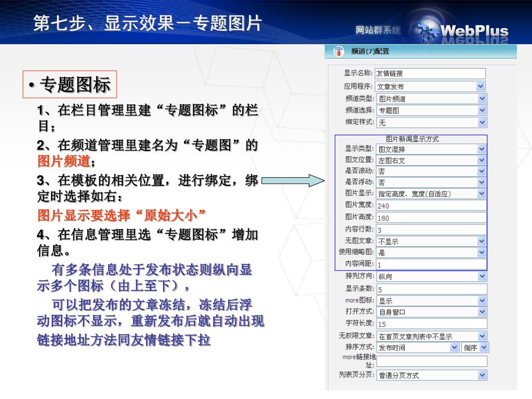Open the 无图文章 dropdown
The image size is (532, 399).
tap(431, 241)
